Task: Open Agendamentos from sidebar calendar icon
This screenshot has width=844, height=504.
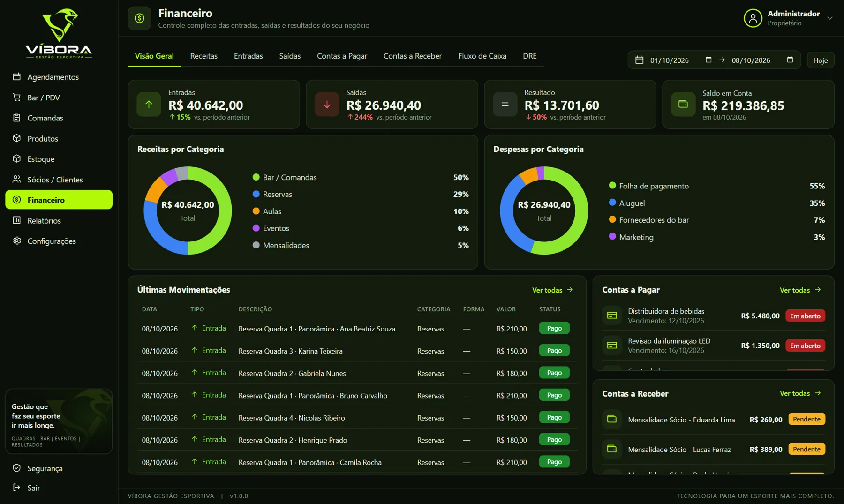Action: 17,76
